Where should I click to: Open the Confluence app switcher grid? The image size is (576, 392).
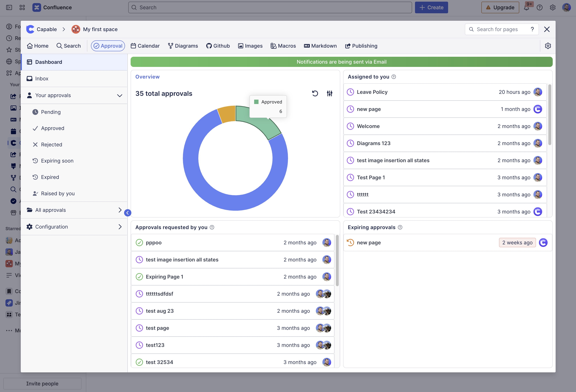pyautogui.click(x=22, y=7)
